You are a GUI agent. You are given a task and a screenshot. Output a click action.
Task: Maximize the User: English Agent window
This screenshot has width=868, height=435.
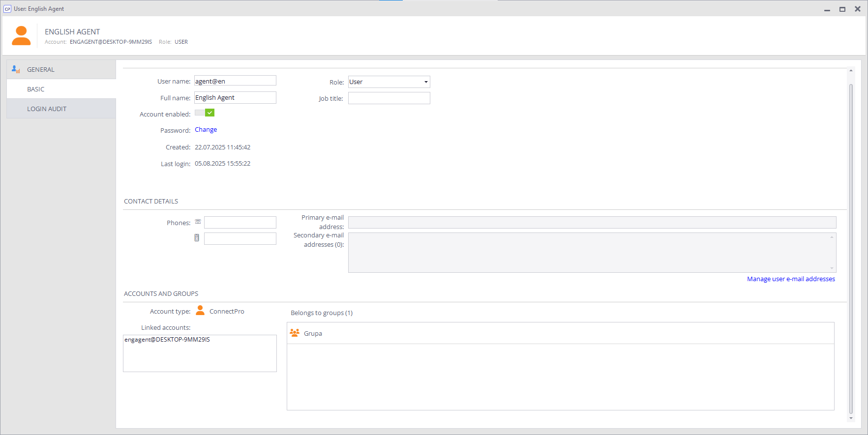click(842, 9)
